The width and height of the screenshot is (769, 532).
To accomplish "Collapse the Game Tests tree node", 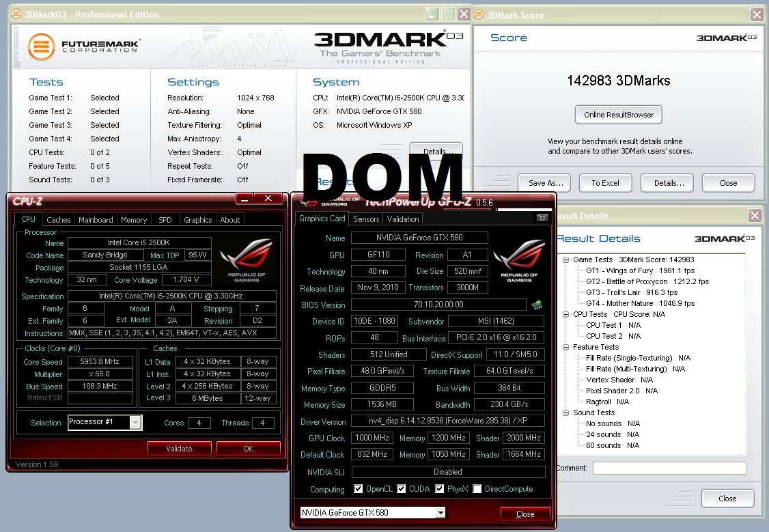I will tap(566, 260).
